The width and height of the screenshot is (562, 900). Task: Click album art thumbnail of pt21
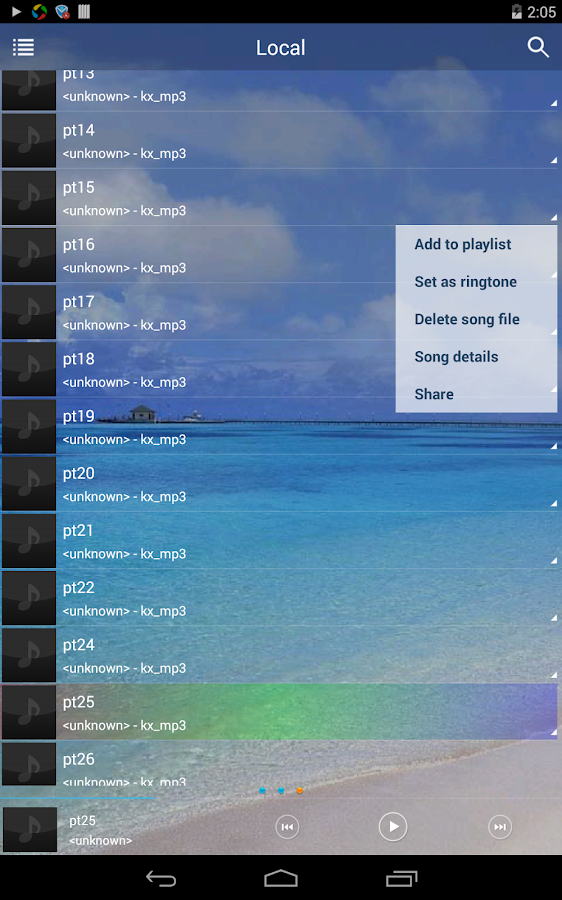click(29, 541)
